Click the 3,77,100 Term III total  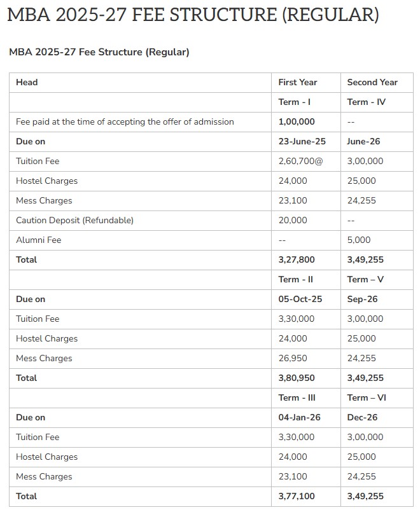coord(297,496)
